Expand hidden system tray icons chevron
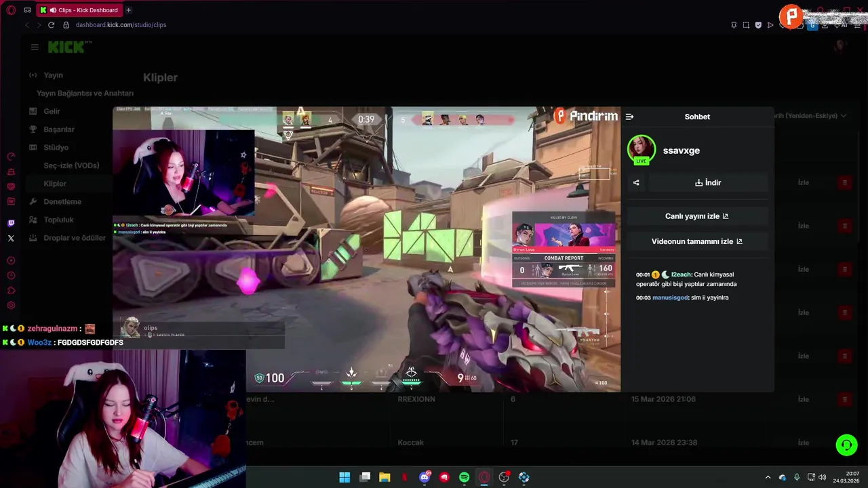 (768, 477)
